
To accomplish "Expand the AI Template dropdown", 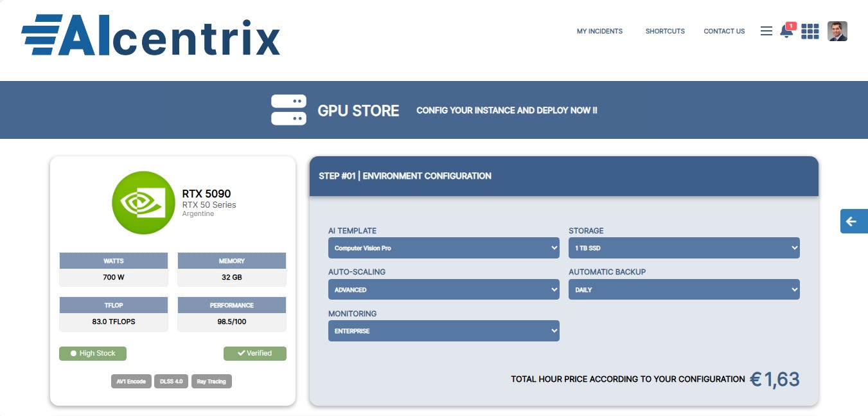I will pyautogui.click(x=443, y=248).
